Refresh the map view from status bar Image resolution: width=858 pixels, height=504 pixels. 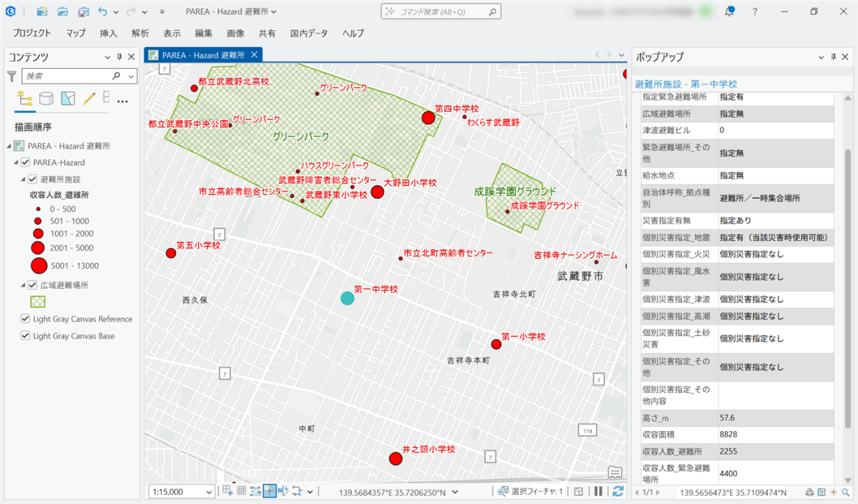618,491
